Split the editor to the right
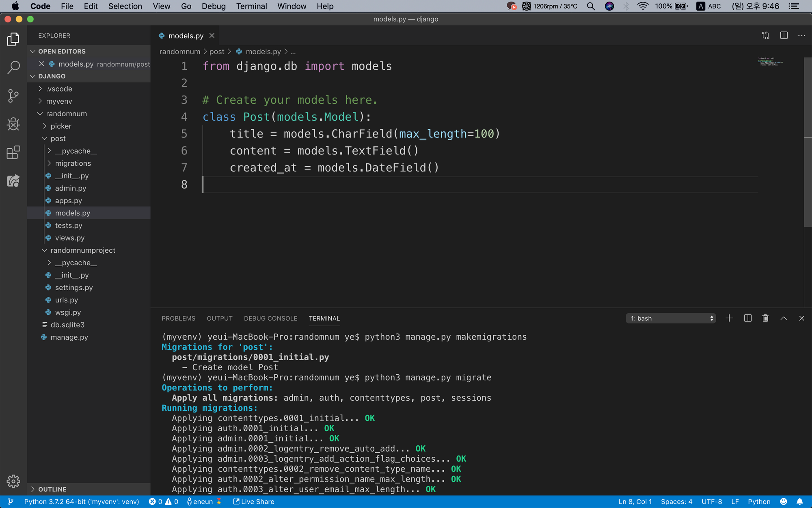 tap(784, 36)
